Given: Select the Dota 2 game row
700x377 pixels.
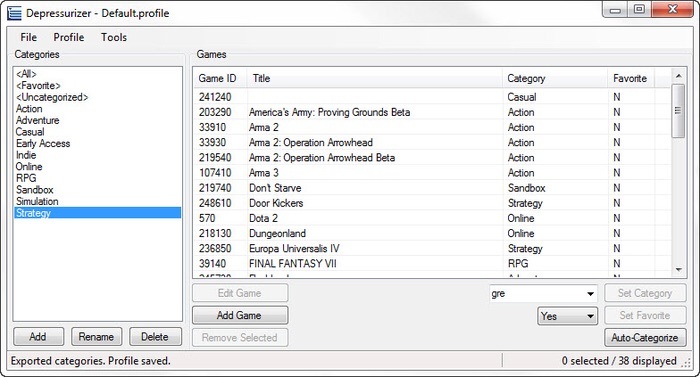Looking at the screenshot, I should tap(432, 218).
